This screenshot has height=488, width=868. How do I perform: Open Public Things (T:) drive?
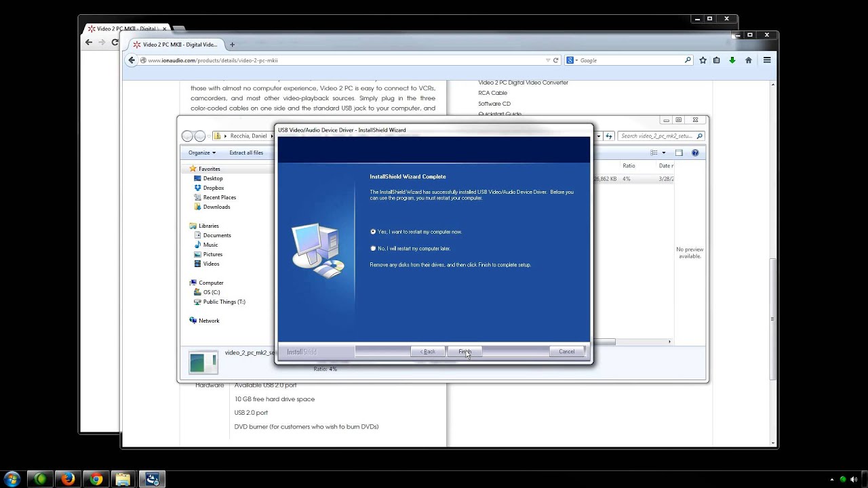pyautogui.click(x=224, y=302)
